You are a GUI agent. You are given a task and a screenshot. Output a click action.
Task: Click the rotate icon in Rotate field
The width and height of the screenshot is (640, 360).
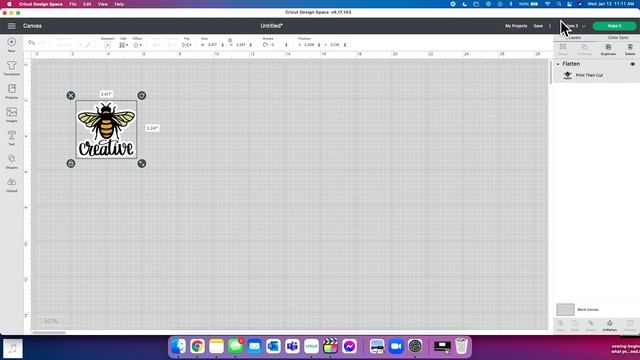click(265, 44)
